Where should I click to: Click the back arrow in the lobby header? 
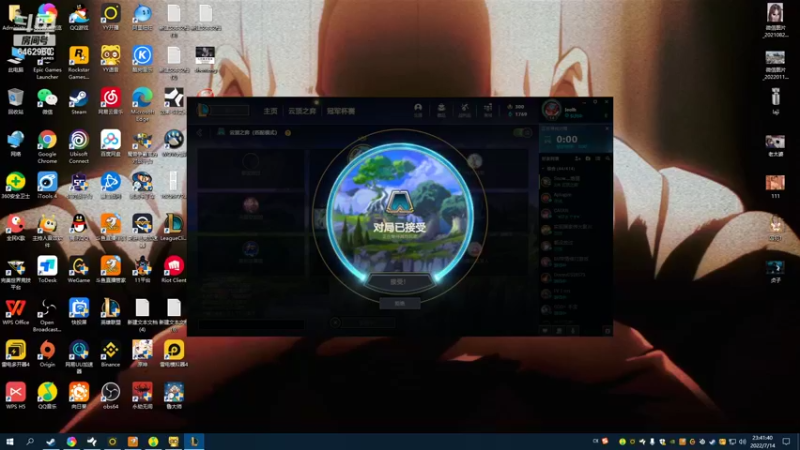(199, 133)
